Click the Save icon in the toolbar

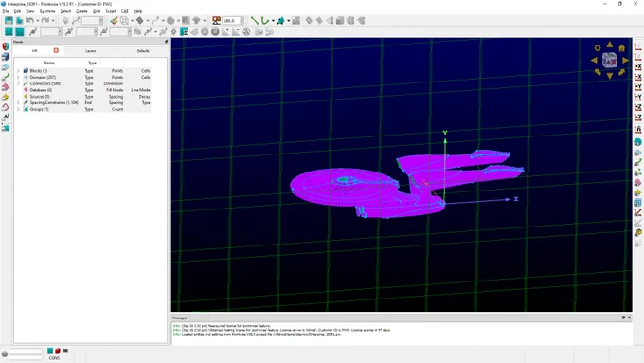(x=9, y=20)
